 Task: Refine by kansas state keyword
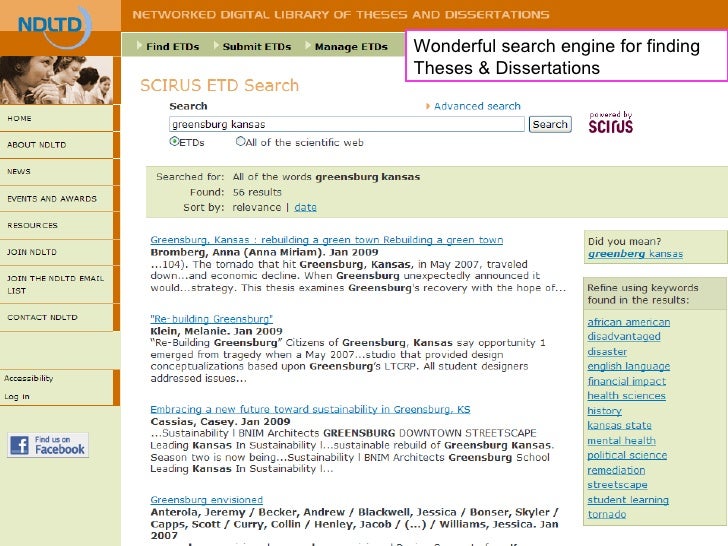[619, 425]
